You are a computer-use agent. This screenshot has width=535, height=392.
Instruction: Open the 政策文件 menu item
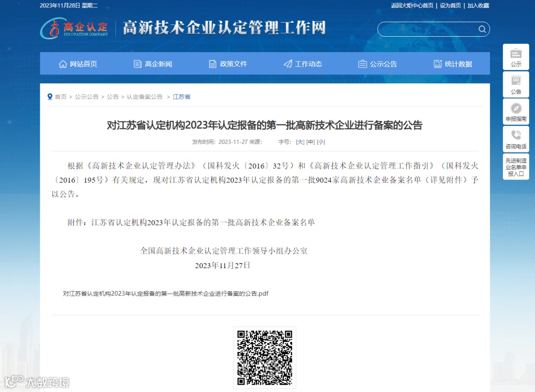coord(233,64)
